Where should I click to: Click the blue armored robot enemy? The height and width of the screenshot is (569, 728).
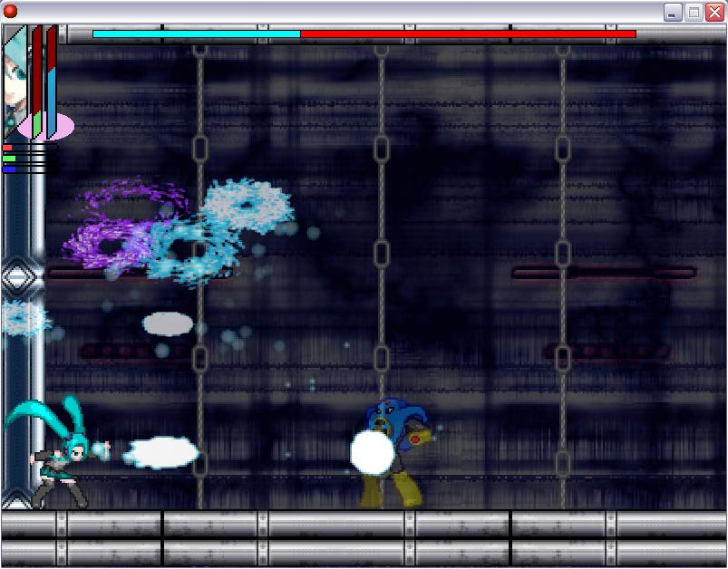click(394, 452)
